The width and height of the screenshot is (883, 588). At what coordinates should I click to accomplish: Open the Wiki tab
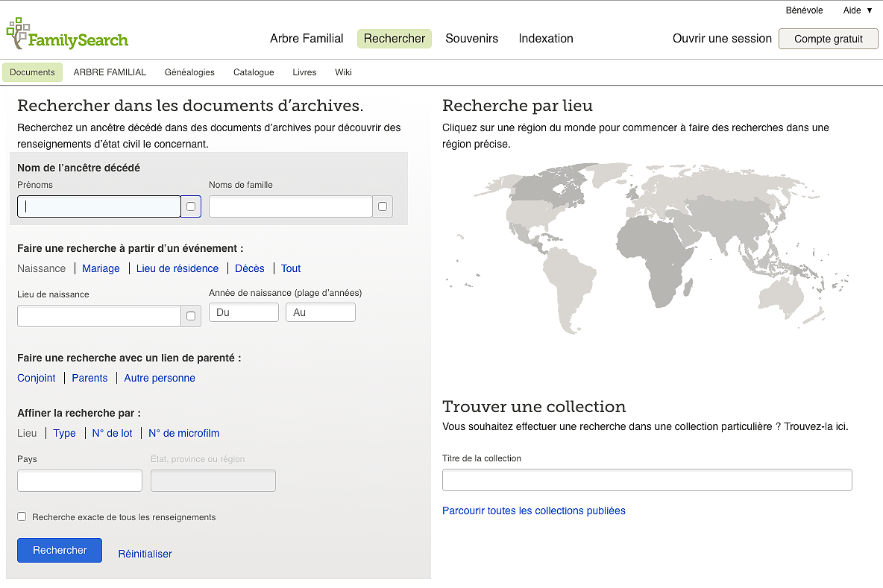click(x=344, y=72)
